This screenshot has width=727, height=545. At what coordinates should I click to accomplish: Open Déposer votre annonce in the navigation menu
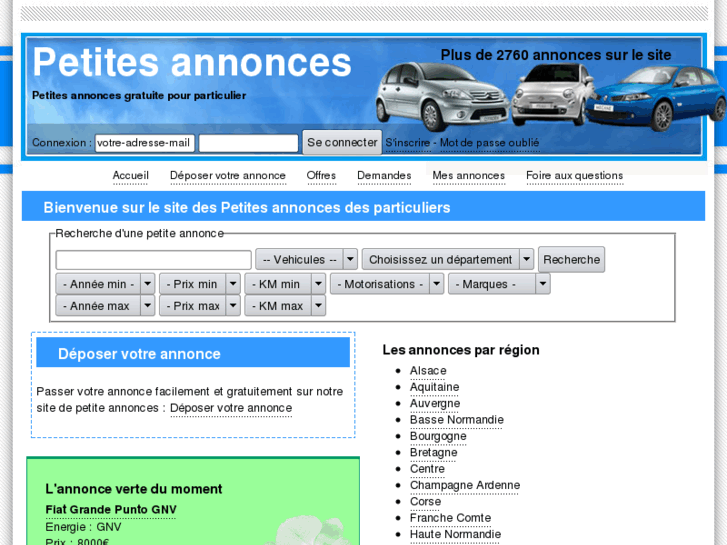point(228,176)
